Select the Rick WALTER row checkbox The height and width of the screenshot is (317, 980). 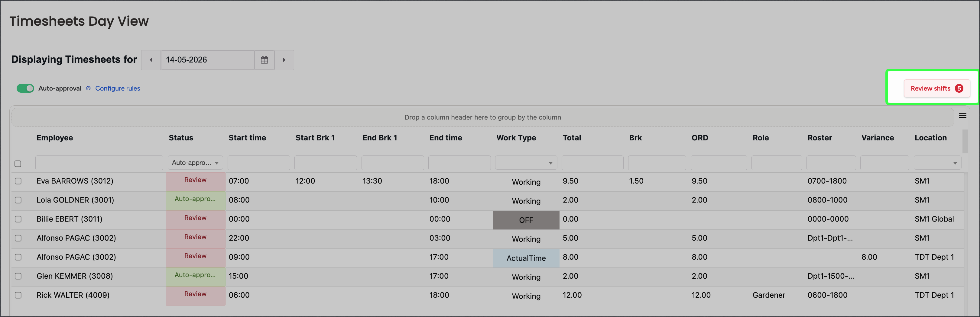click(18, 295)
